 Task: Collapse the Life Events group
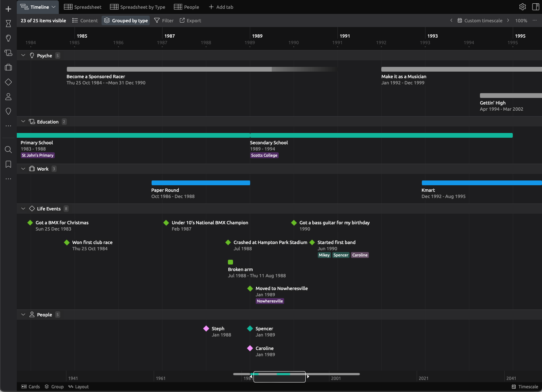(x=23, y=209)
